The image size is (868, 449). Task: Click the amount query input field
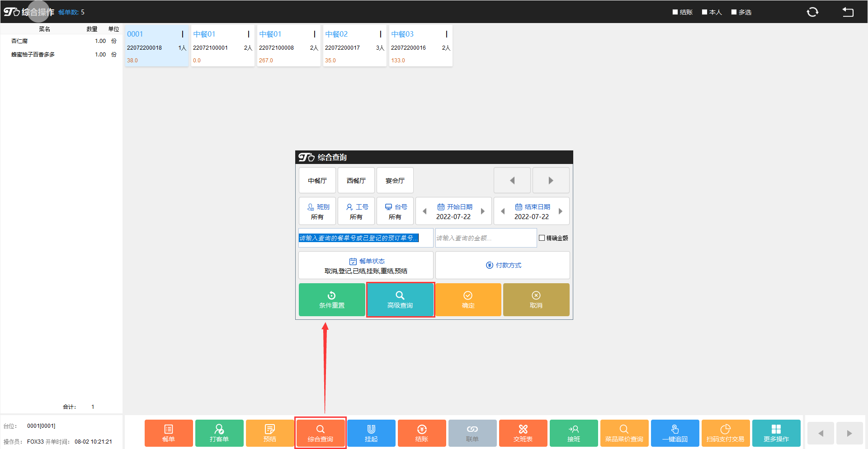(486, 238)
